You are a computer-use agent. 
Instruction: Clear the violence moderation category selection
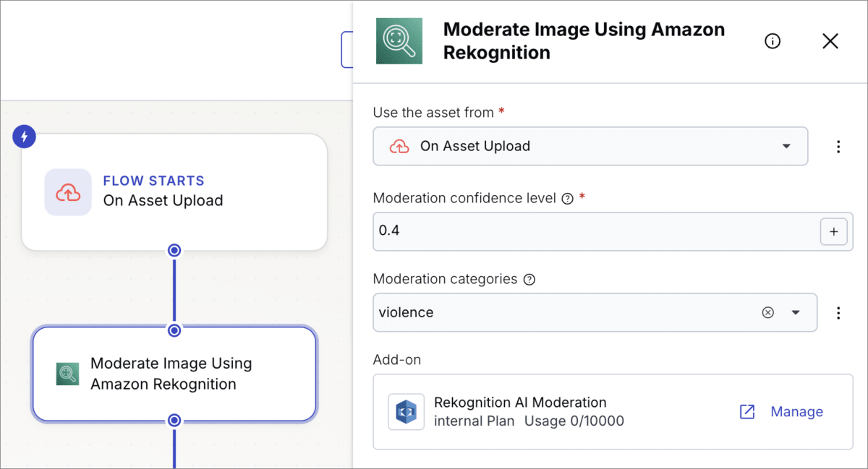[x=768, y=312]
